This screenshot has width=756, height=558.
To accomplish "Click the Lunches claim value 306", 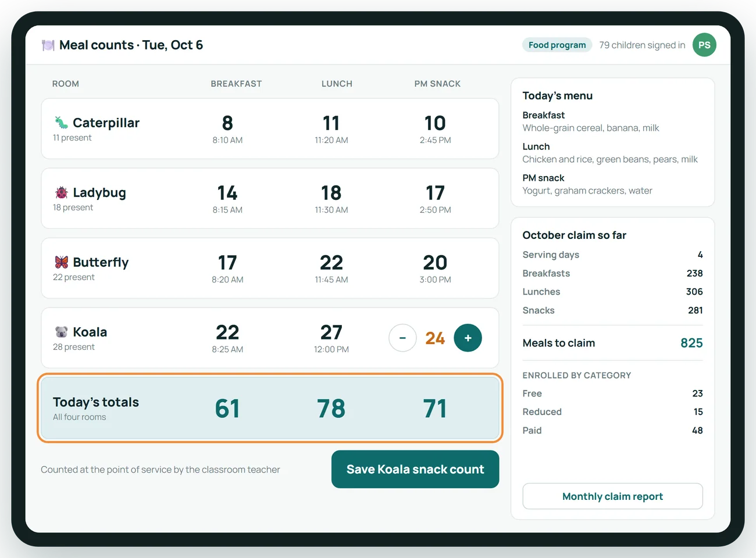I will pos(694,292).
